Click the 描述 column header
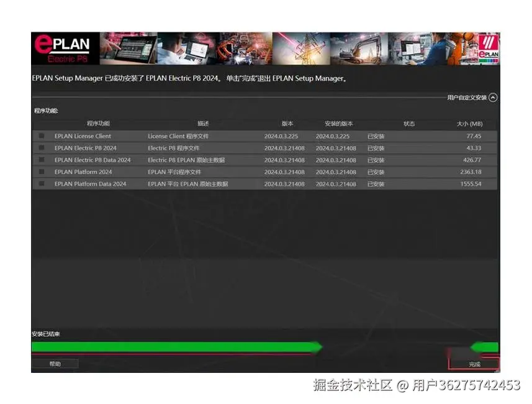 [203, 123]
